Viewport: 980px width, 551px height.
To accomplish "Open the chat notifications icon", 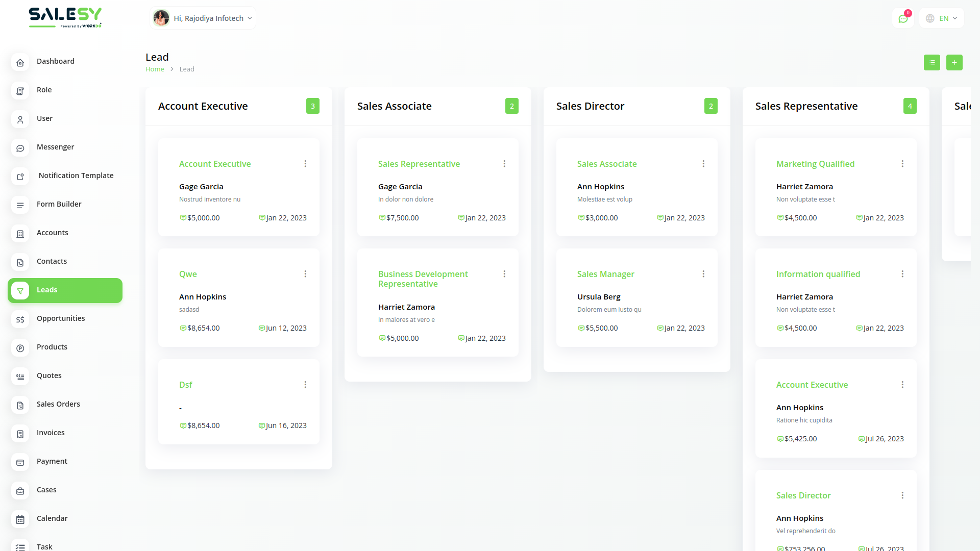I will coord(903,18).
